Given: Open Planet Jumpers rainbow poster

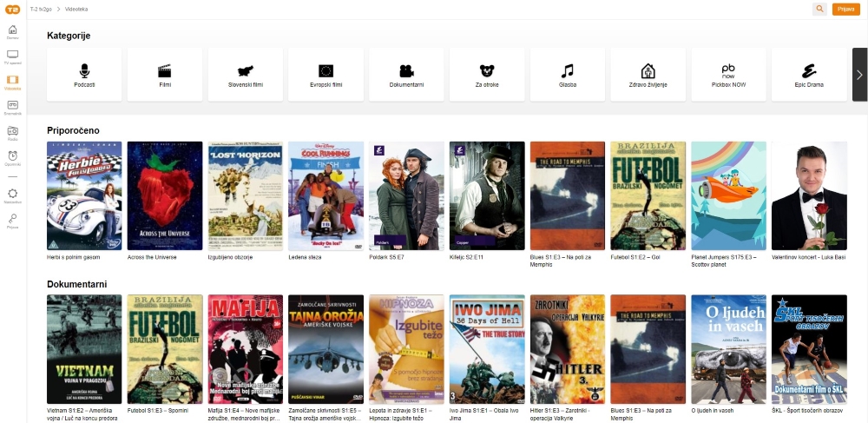Looking at the screenshot, I should click(x=728, y=196).
